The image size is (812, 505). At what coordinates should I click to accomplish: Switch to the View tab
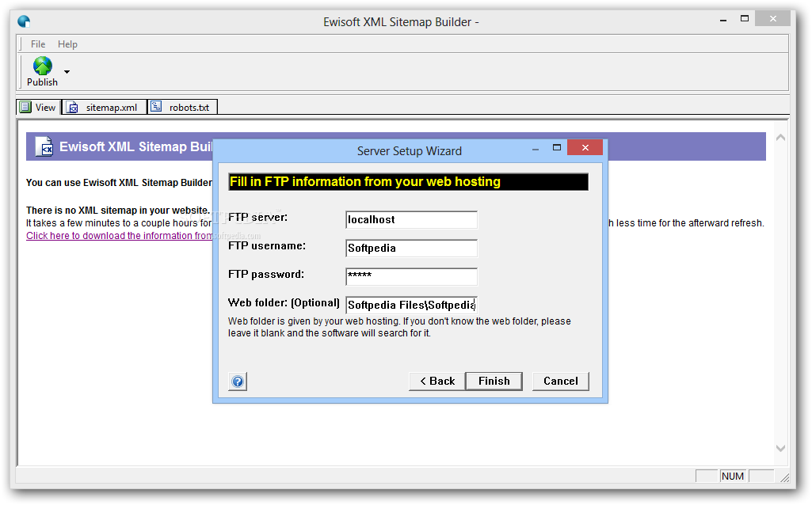38,107
